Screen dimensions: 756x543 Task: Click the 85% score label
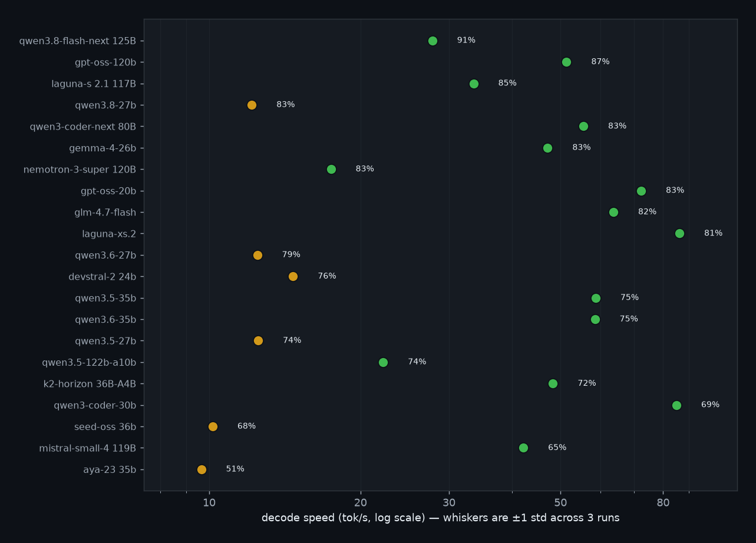[507, 83]
